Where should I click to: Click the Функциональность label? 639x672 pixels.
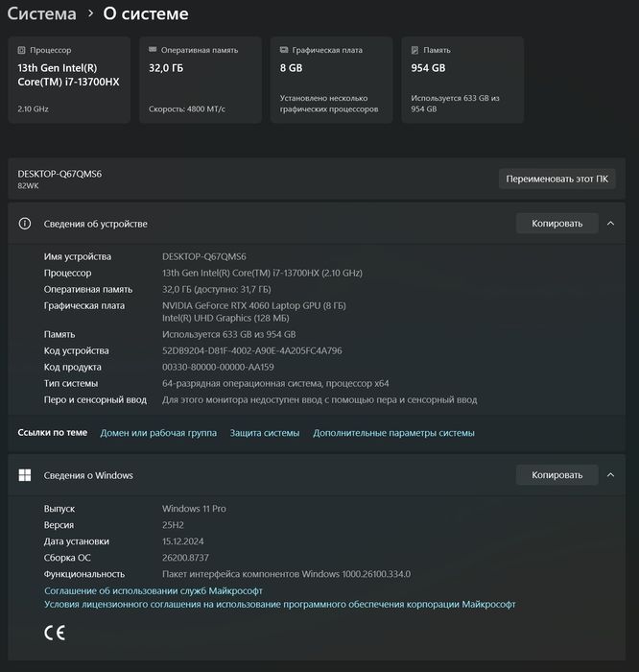point(84,574)
